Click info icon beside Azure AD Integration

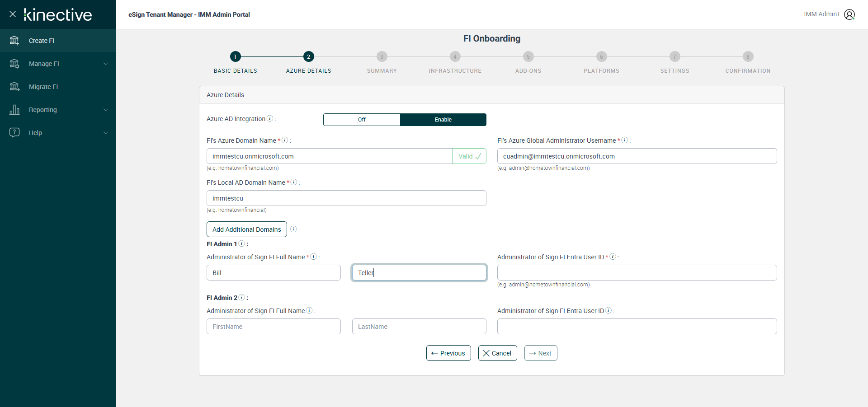coord(270,119)
